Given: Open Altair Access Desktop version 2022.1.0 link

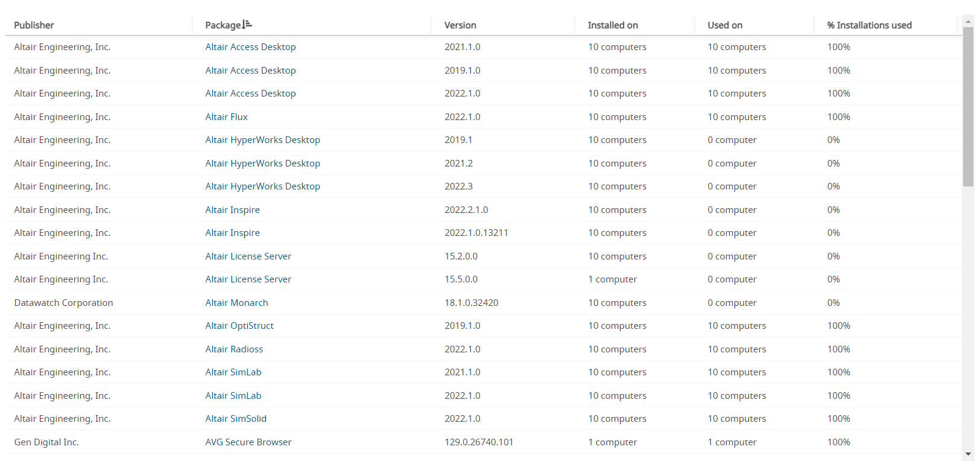Looking at the screenshot, I should pyautogui.click(x=250, y=94).
